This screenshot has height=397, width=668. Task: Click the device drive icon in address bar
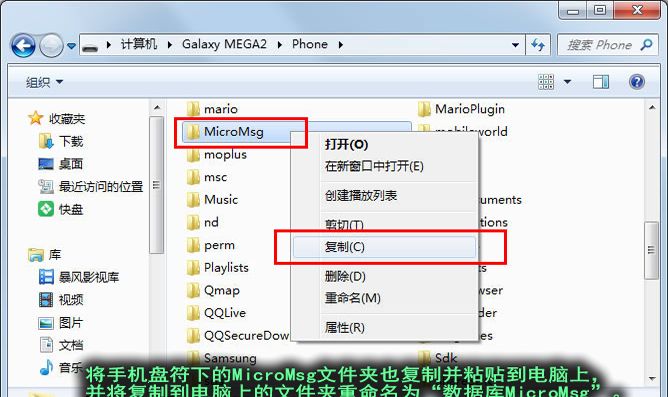pos(90,46)
